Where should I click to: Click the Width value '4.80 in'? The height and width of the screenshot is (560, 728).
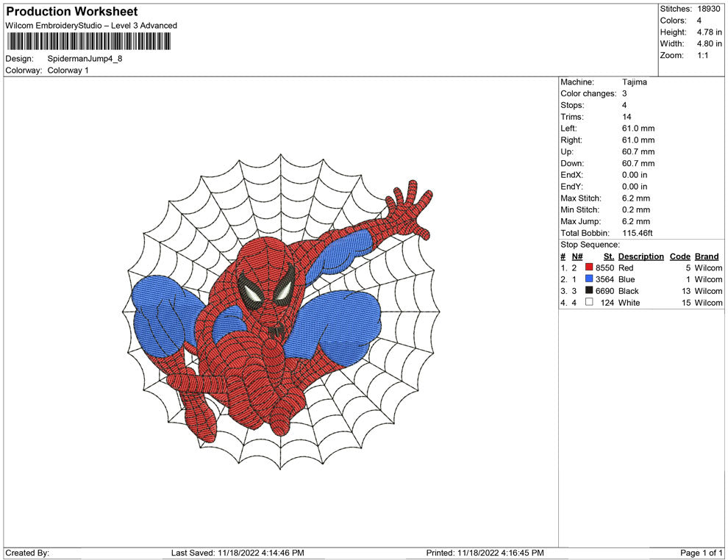point(710,43)
